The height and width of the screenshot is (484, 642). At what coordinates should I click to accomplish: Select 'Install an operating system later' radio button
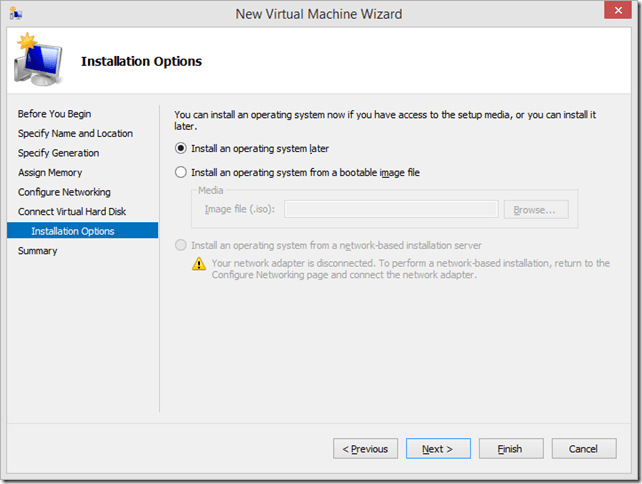tap(181, 148)
